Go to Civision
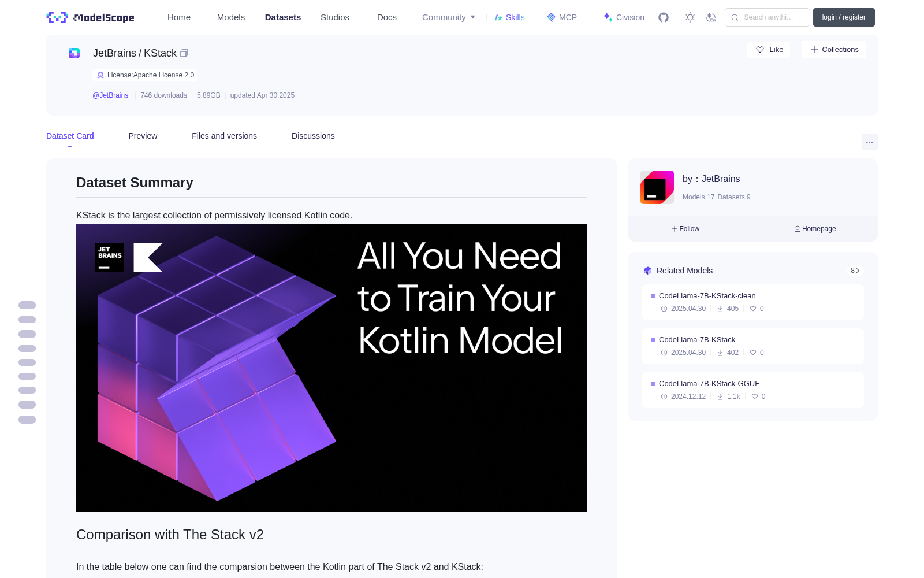 click(x=624, y=17)
